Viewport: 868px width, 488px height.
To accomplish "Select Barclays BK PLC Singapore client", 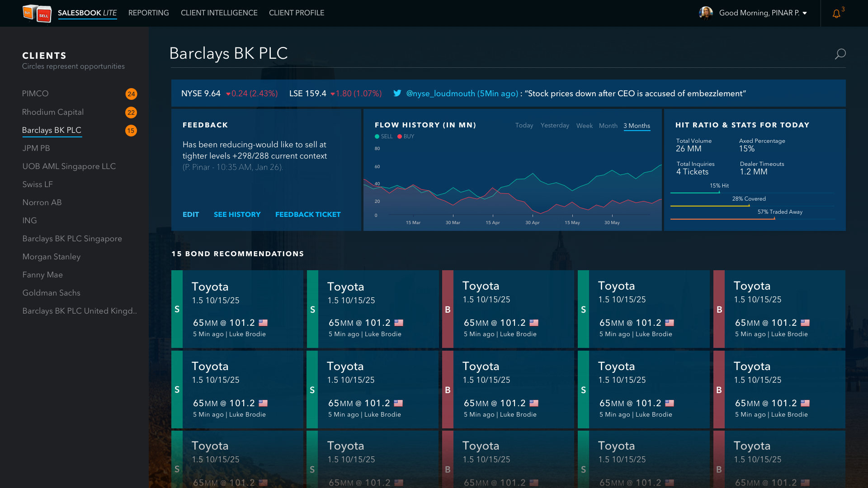I will (72, 239).
